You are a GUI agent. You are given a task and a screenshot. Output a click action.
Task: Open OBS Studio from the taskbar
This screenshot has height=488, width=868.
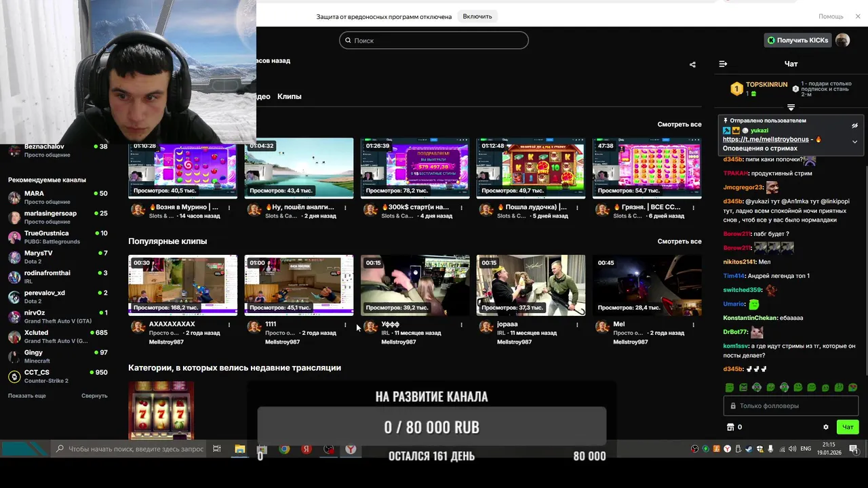(x=329, y=449)
